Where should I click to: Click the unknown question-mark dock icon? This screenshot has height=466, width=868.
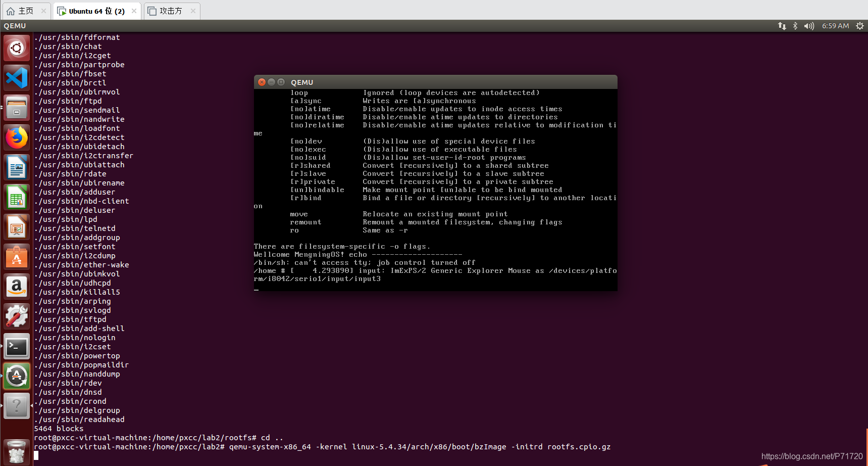tap(17, 406)
